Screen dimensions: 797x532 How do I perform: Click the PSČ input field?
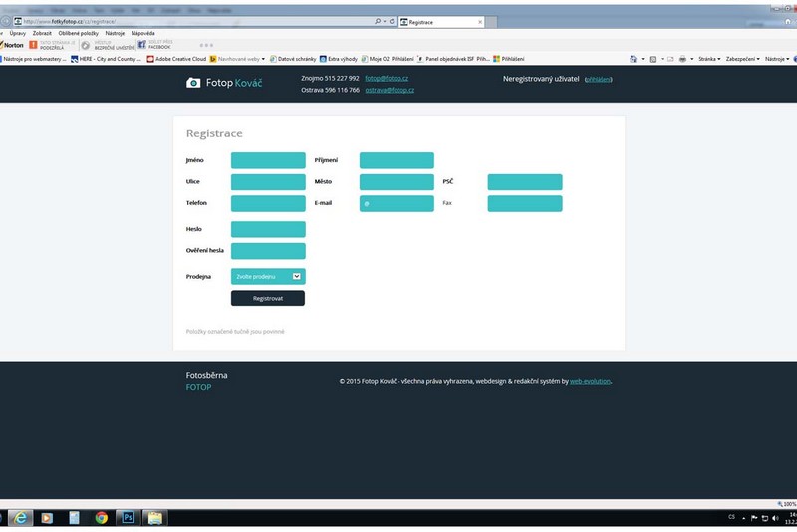[525, 182]
